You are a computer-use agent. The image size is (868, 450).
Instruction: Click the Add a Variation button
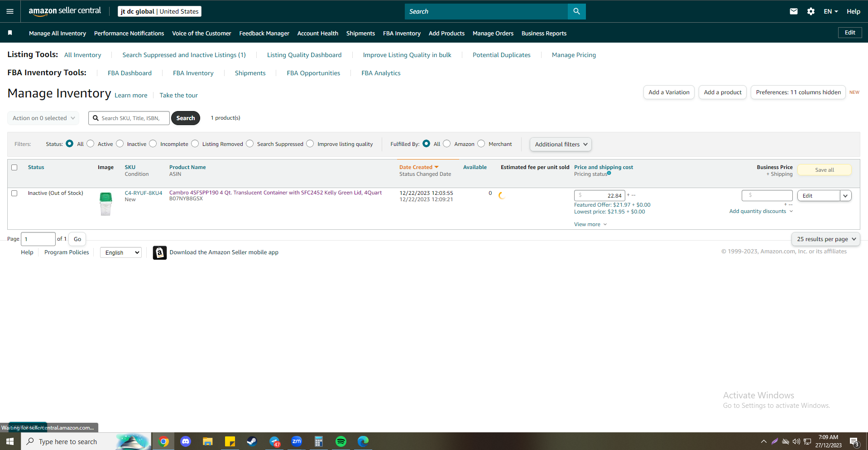tap(669, 92)
